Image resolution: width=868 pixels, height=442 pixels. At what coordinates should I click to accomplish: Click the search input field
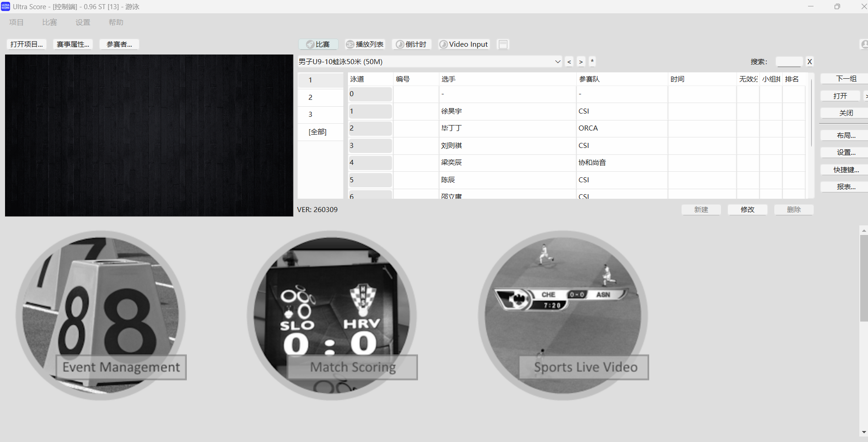788,62
